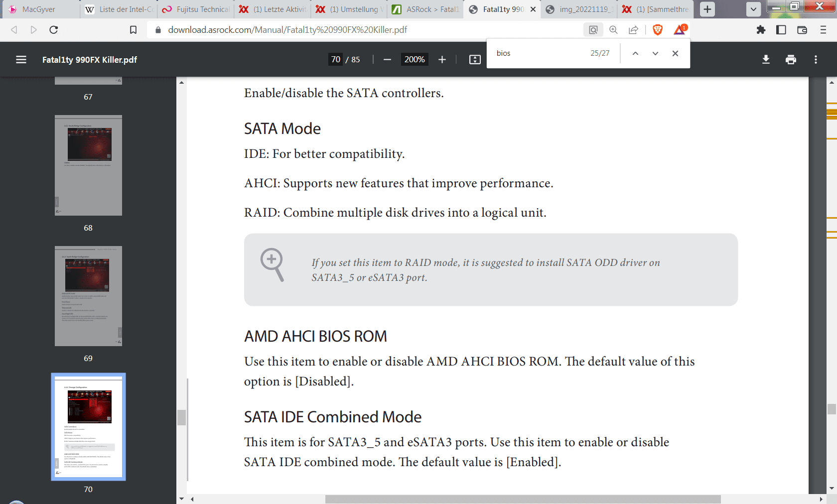Reload the current page
This screenshot has width=837, height=504.
[x=54, y=30]
